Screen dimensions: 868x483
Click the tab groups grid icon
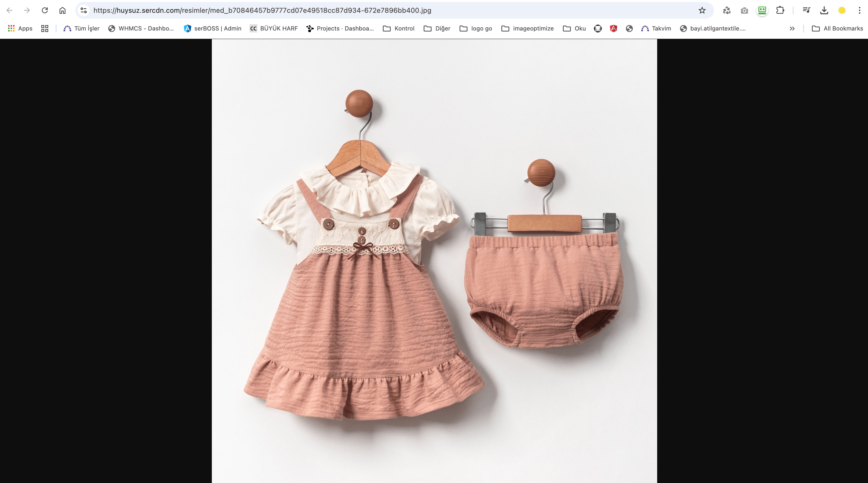(45, 29)
